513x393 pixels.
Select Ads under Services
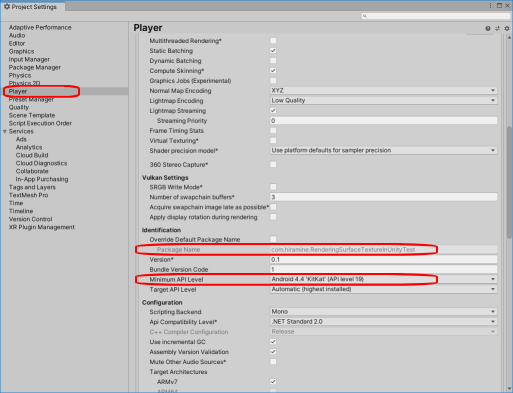coord(21,139)
